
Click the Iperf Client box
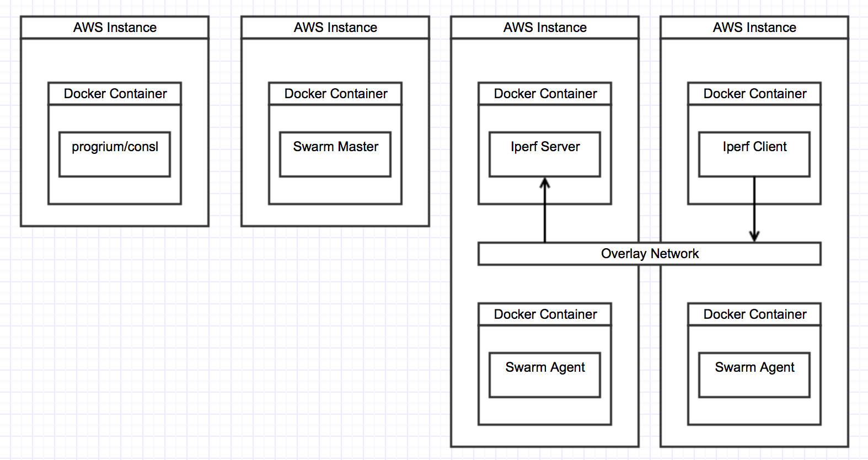(754, 154)
